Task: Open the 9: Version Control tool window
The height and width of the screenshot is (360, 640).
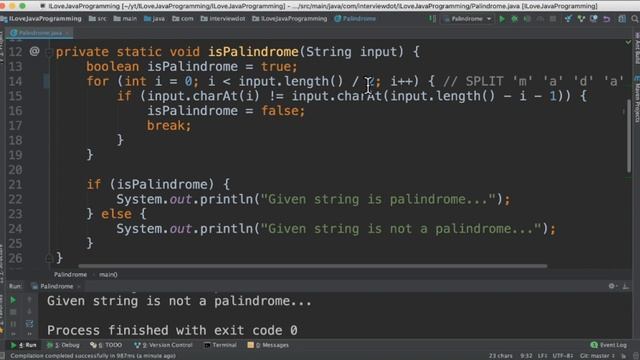Action: pos(163,345)
